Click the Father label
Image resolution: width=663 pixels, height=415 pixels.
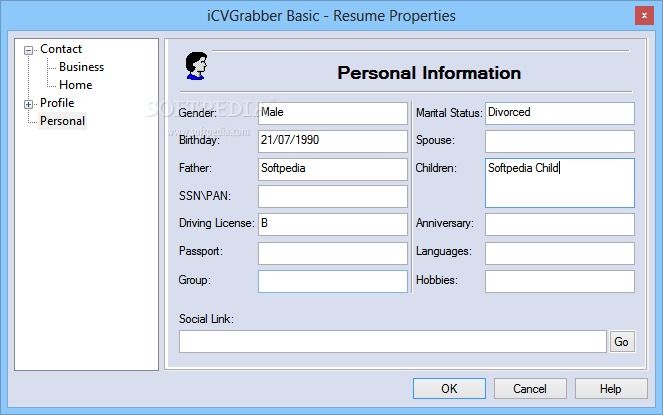coord(195,168)
